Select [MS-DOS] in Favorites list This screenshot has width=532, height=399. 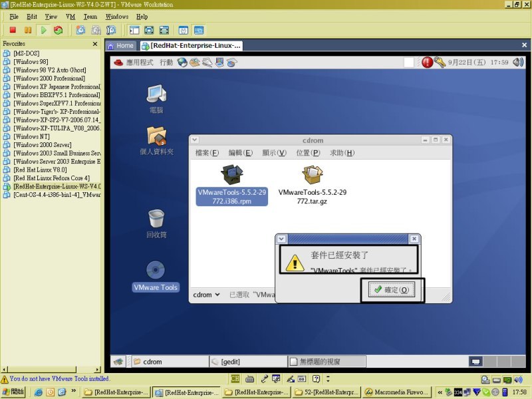(27, 53)
